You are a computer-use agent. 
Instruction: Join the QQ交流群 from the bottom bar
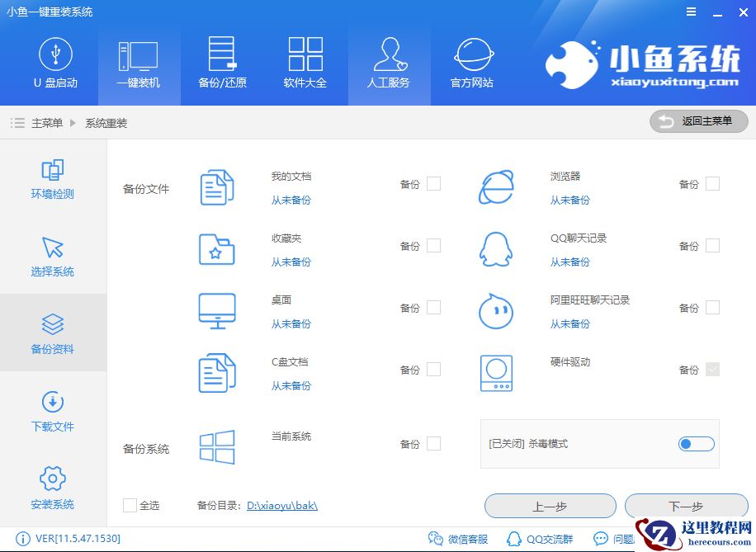click(541, 538)
